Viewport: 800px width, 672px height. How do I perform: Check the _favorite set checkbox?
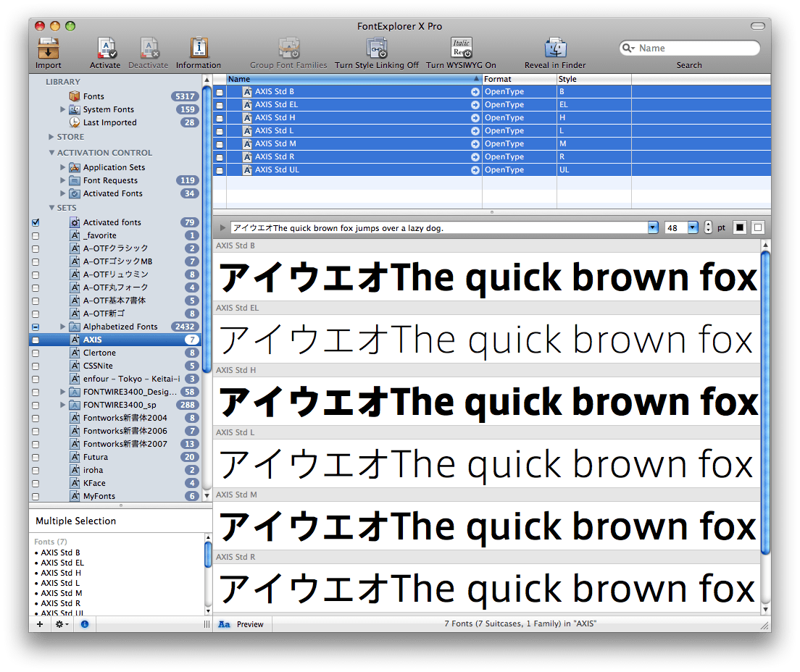(x=36, y=236)
